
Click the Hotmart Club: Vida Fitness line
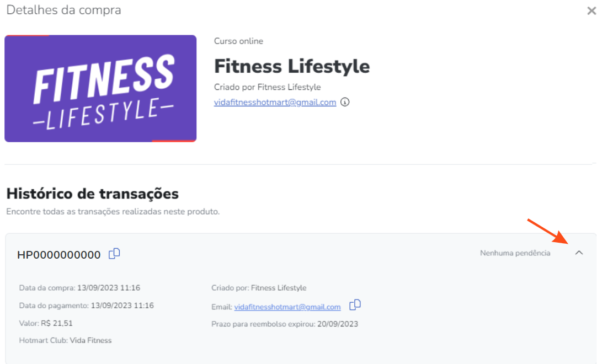click(65, 340)
